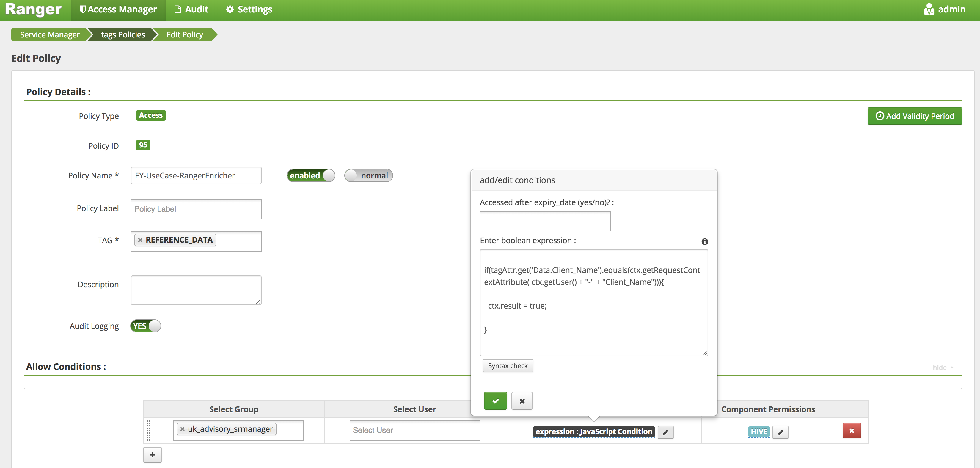980x468 pixels.
Task: Open the Select User dropdown
Action: 414,430
